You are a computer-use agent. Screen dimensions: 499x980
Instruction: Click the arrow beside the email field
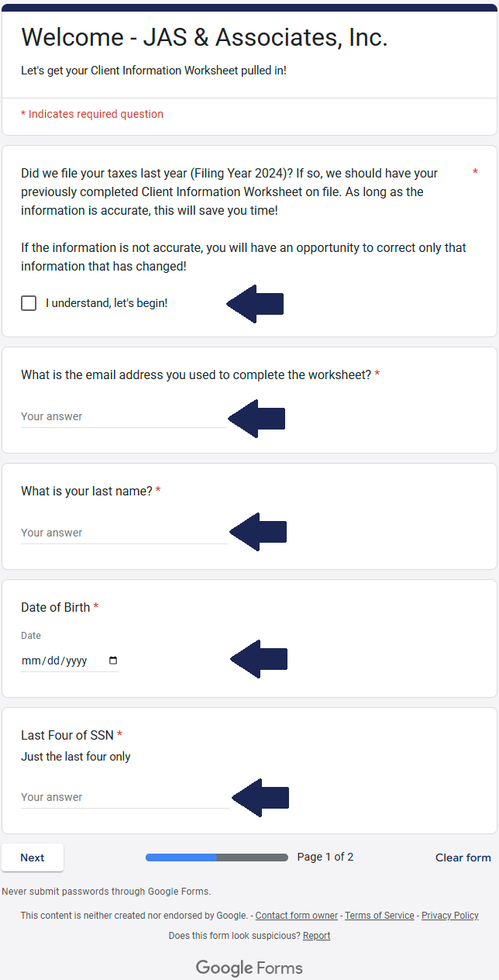(x=257, y=419)
